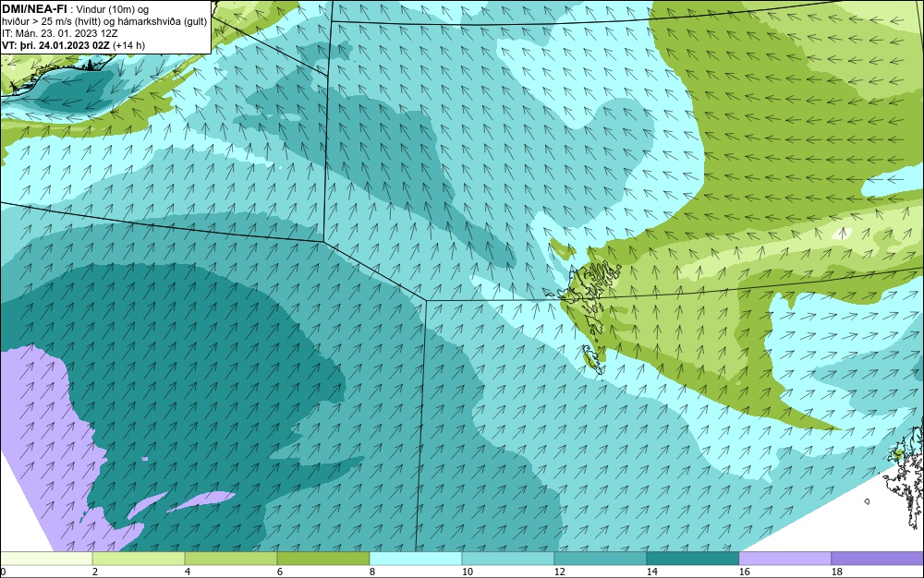Click the "0" legend scale label
Image resolution: width=924 pixels, height=578 pixels.
tap(3, 572)
